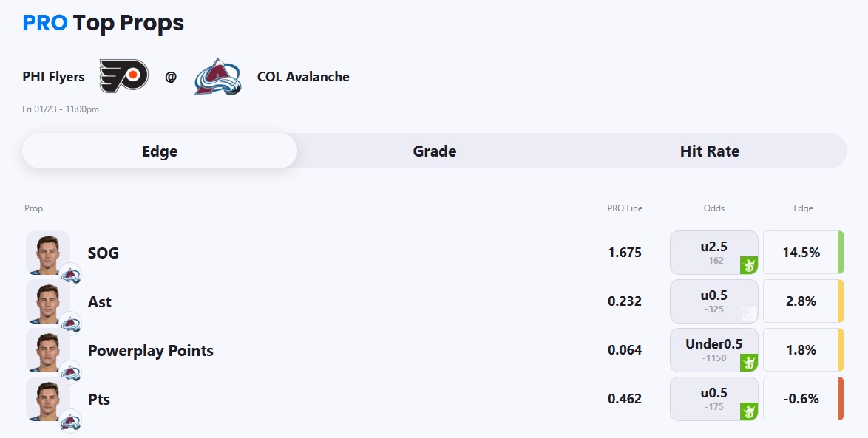Click the DraftKings icon in the Under0.5 odds box
Viewport: 868px width, 438px height.
(749, 363)
